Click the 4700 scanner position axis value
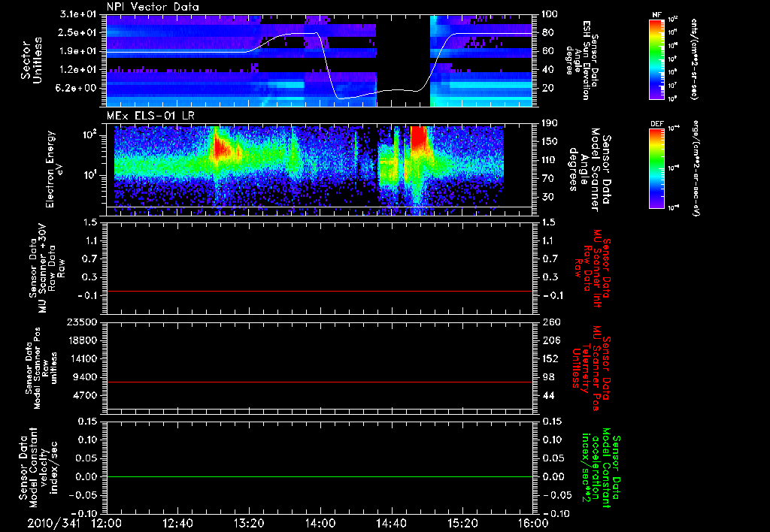Image resolution: width=770 pixels, height=532 pixels. coord(85,396)
